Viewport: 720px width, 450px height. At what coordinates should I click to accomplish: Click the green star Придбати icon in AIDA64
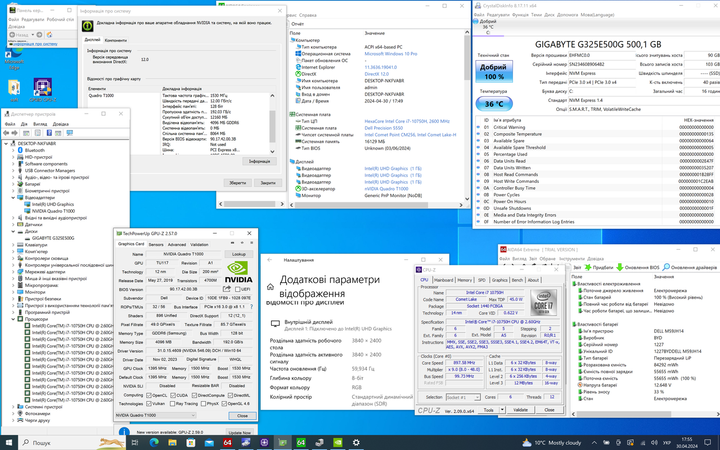588,267
